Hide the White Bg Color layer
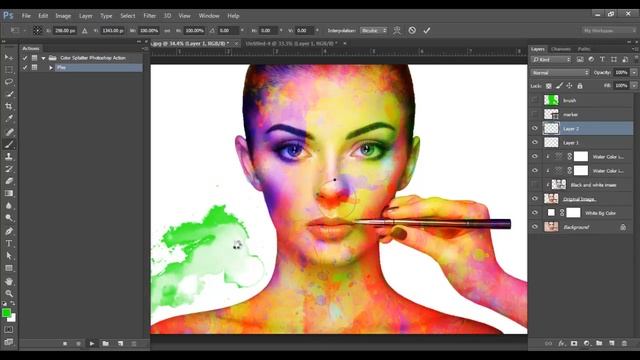Image resolution: width=640 pixels, height=360 pixels. point(535,213)
